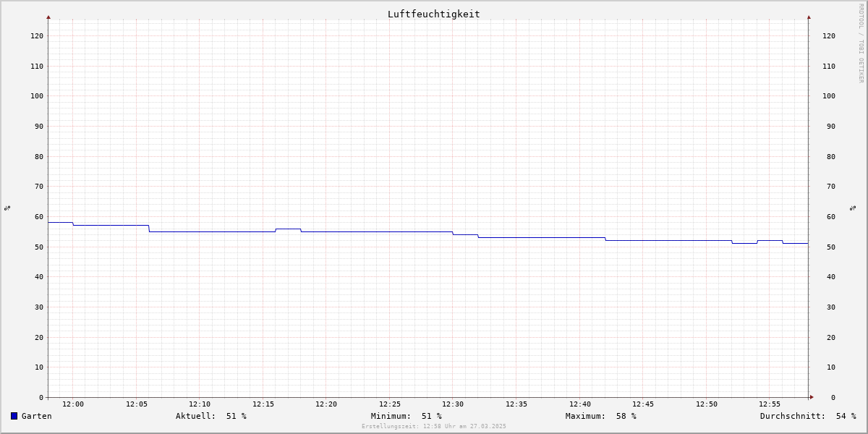Click the 12:10 time axis label
This screenshot has width=868, height=434.
click(200, 404)
